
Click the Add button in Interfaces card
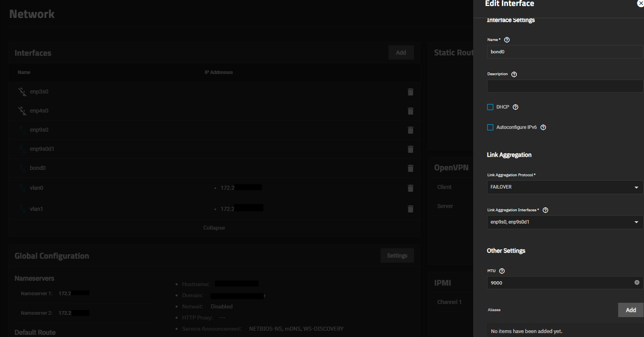tap(401, 53)
